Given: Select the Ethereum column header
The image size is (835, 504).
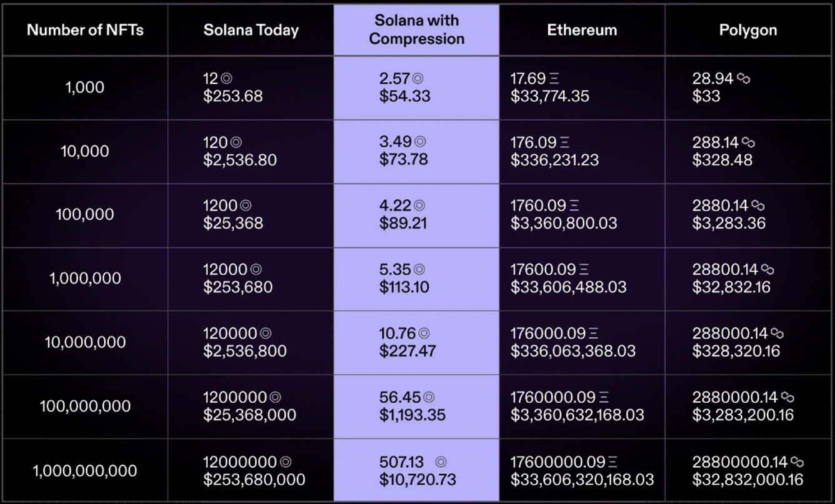Looking at the screenshot, I should pyautogui.click(x=582, y=30).
